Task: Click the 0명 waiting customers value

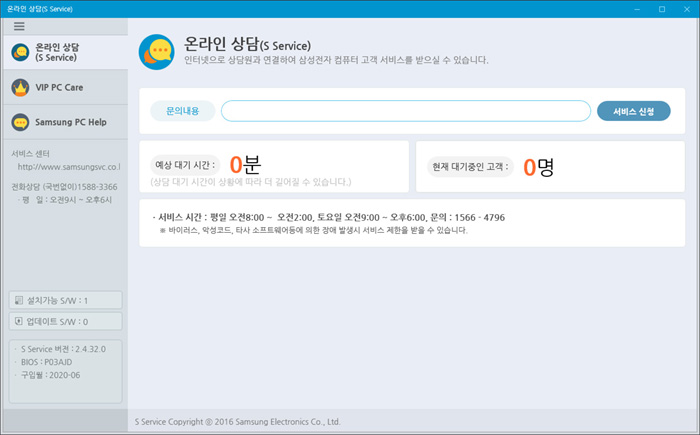Action: pos(538,167)
